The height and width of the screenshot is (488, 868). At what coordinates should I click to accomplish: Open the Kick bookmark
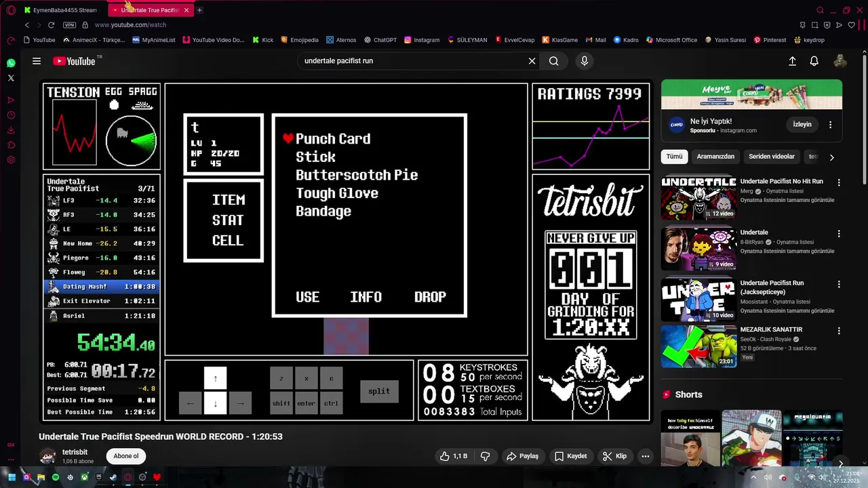tap(263, 40)
